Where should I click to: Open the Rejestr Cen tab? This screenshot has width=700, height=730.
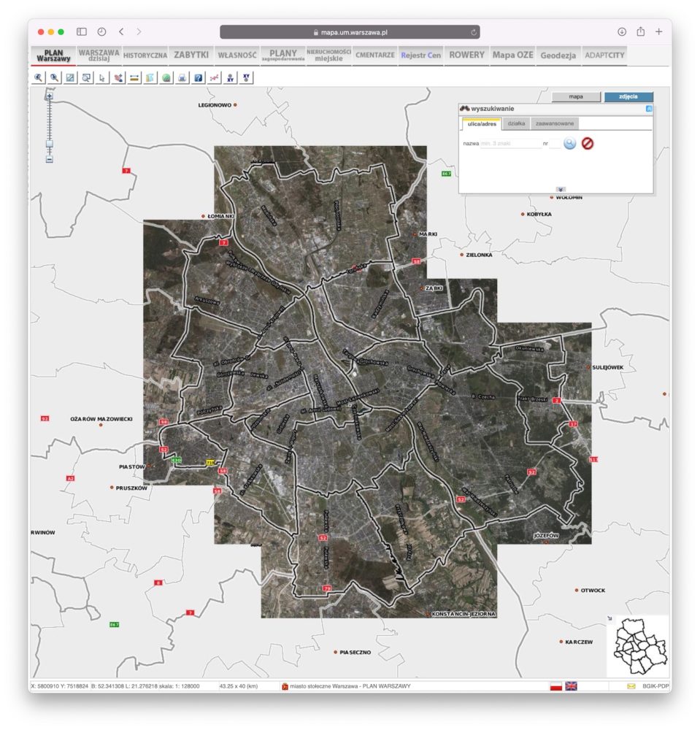point(420,55)
